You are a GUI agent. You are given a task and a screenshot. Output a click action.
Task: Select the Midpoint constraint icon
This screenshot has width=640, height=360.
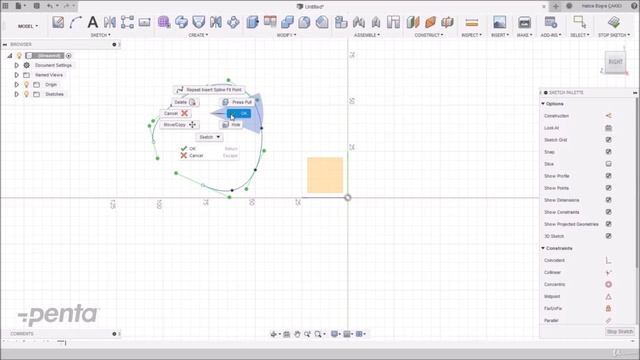coord(608,296)
